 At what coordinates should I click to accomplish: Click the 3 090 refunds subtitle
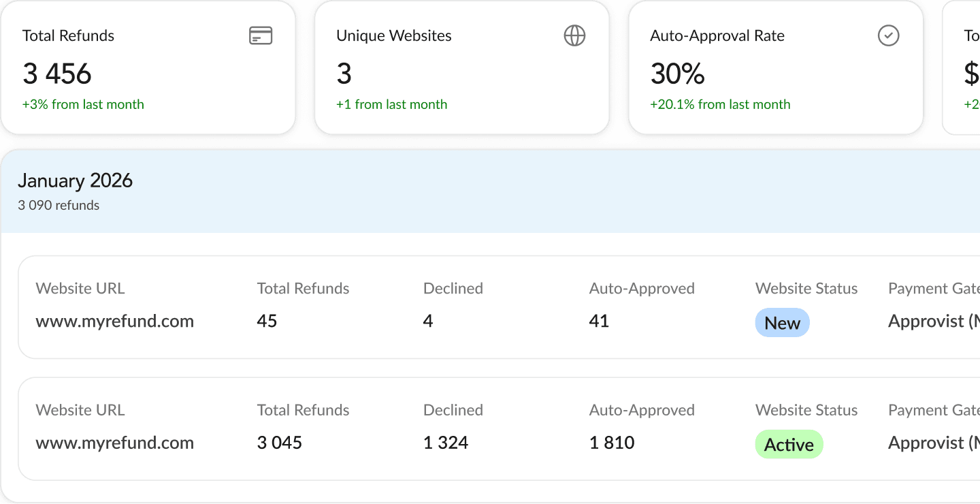(59, 206)
